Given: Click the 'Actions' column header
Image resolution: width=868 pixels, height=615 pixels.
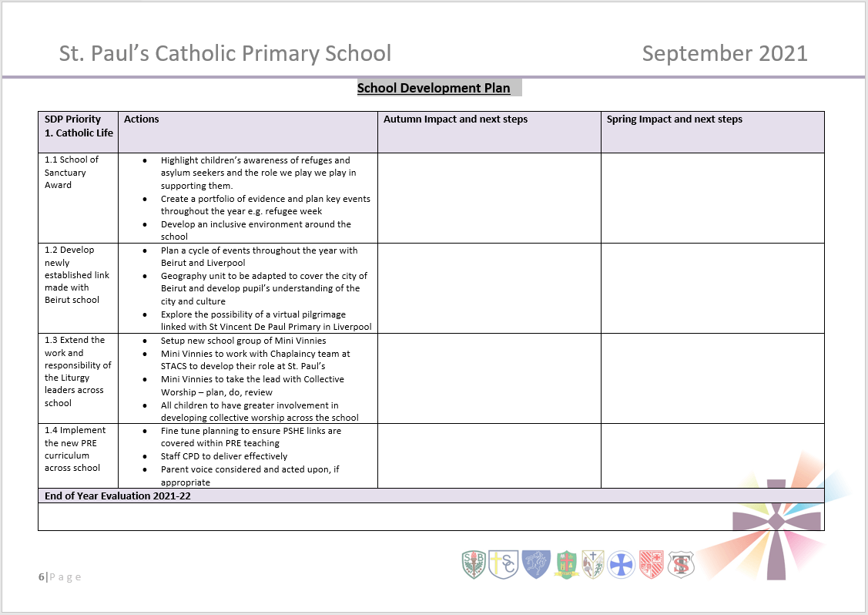Looking at the screenshot, I should pyautogui.click(x=248, y=133).
